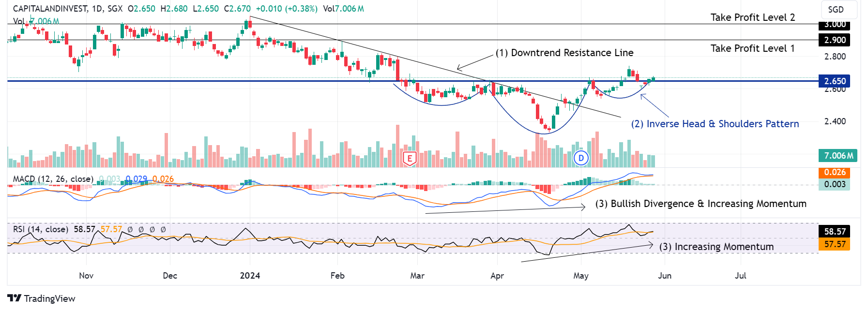Click the Take Profit Level 1 label
The height and width of the screenshot is (311, 868).
(x=752, y=48)
